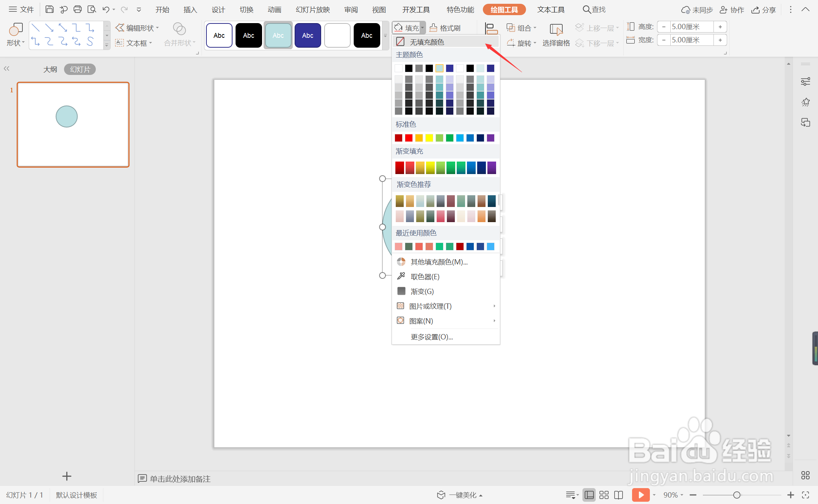Open the animation ribbon tab
Viewport: 818px width, 504px height.
[x=274, y=10]
